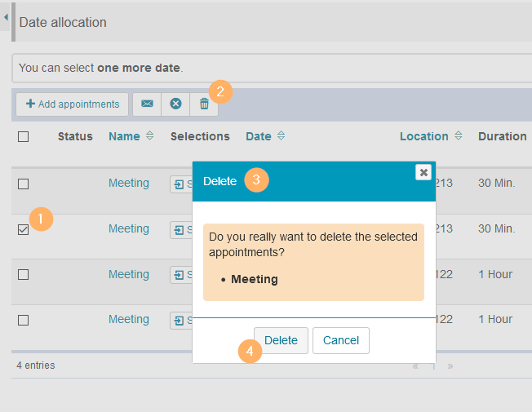Click the envelope email icon in toolbar

[x=147, y=104]
